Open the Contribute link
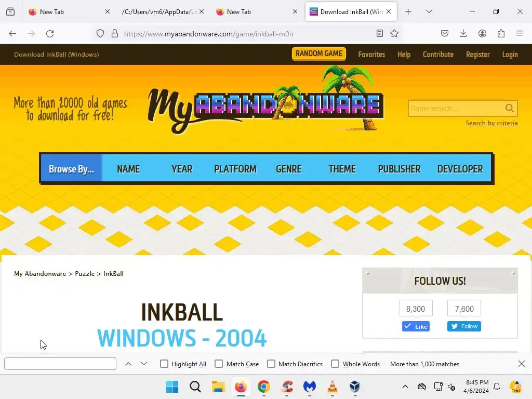The image size is (532, 399). click(x=438, y=54)
